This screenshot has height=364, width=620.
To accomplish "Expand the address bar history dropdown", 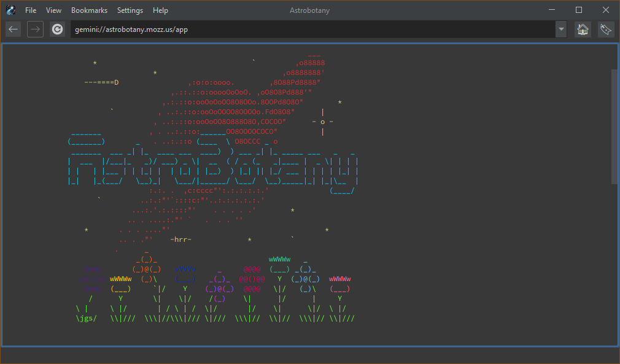I will (x=561, y=29).
